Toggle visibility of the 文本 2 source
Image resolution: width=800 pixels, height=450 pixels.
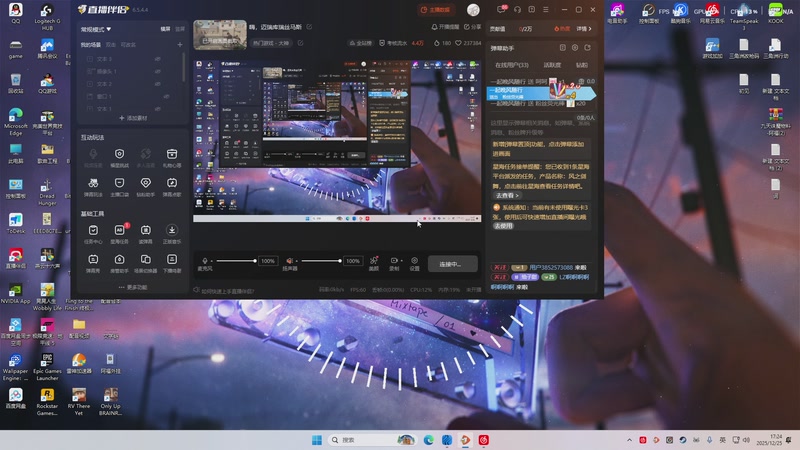pyautogui.click(x=158, y=84)
